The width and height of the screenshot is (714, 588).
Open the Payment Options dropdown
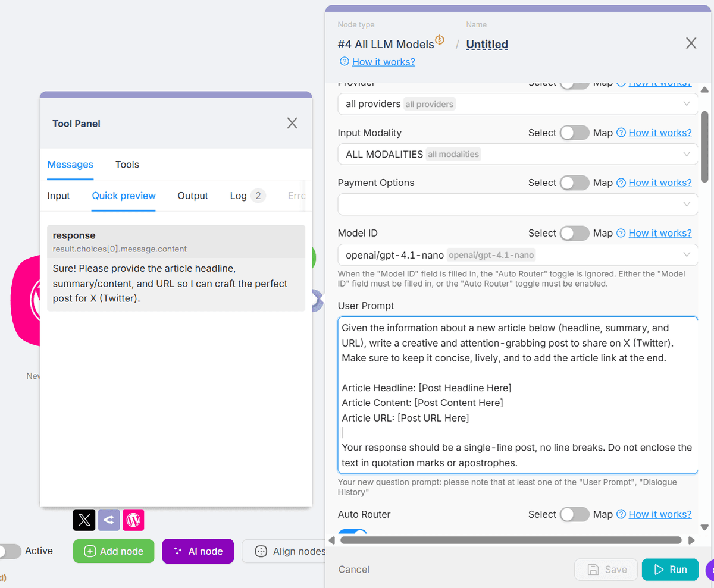click(x=517, y=205)
